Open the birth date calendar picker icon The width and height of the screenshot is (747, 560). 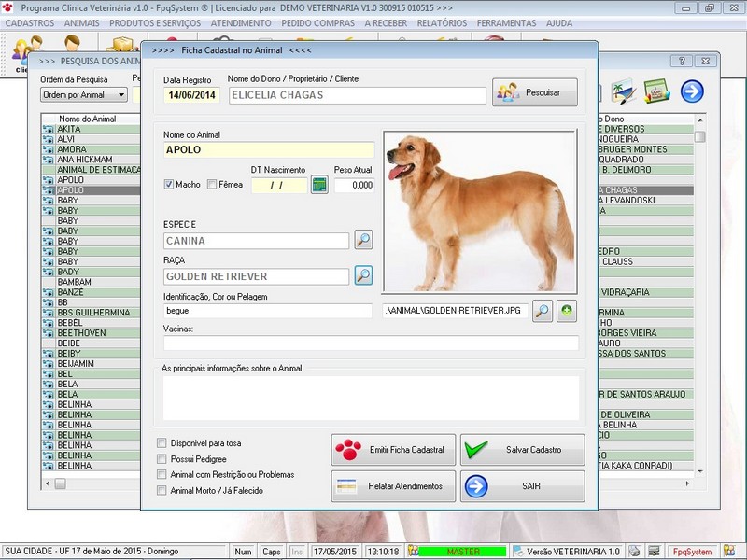click(x=319, y=185)
